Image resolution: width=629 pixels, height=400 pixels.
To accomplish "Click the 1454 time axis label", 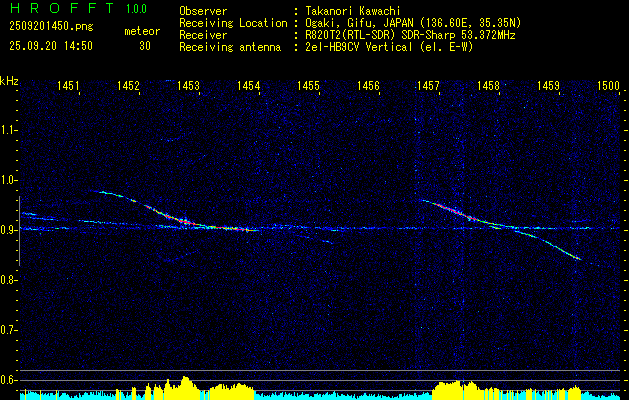I will (248, 85).
